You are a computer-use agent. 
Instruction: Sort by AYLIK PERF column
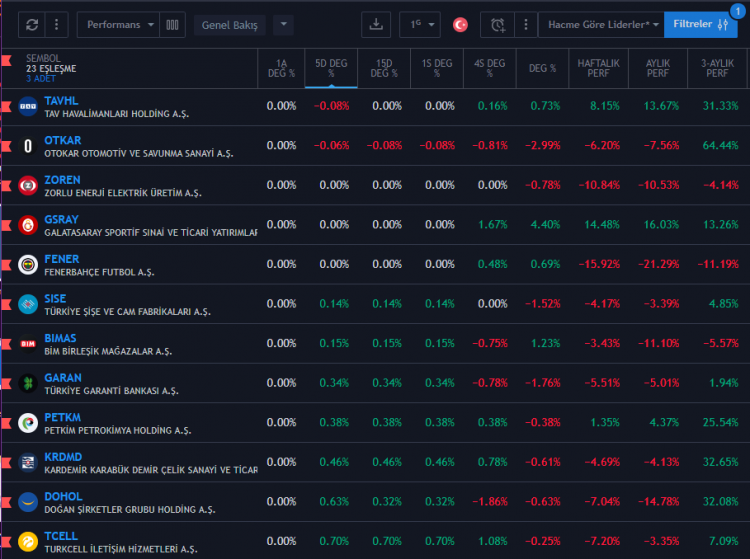coord(658,68)
